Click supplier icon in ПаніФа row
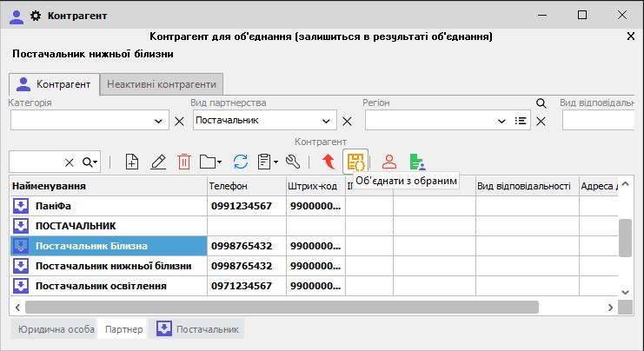Viewport: 644px width, 351px height. tap(21, 206)
